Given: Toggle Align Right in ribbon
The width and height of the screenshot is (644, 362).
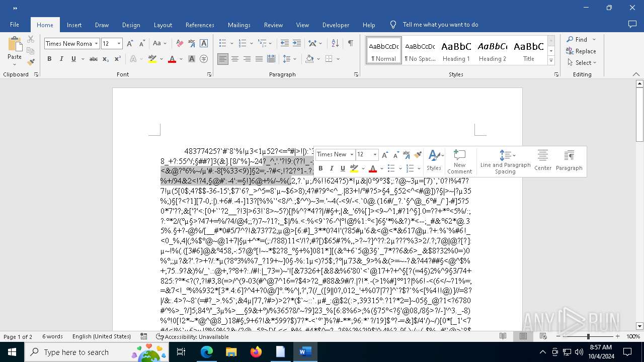Looking at the screenshot, I should [247, 59].
